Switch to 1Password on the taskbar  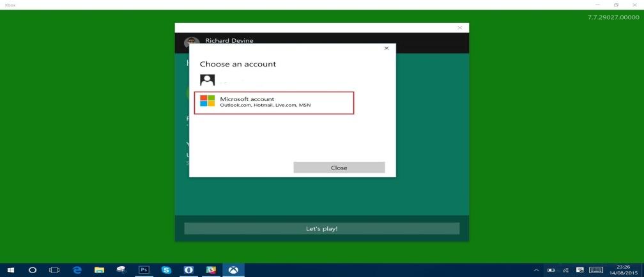(188, 270)
